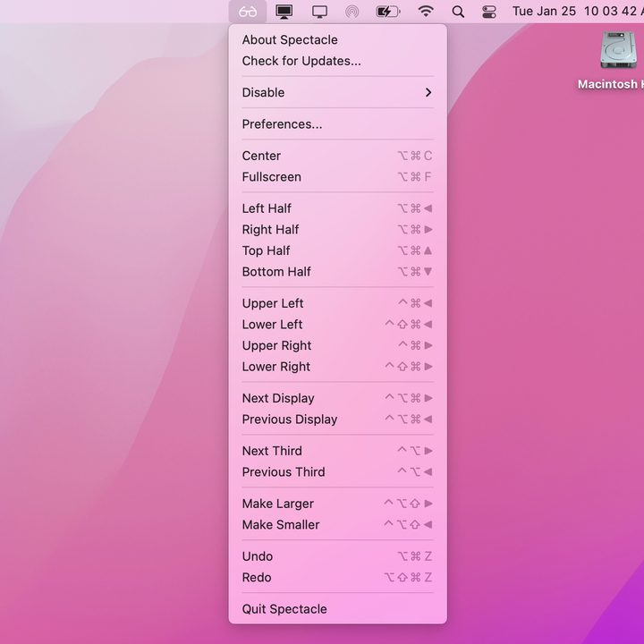644x644 pixels.
Task: Open the AirDrop icon in menu bar
Action: tap(352, 12)
